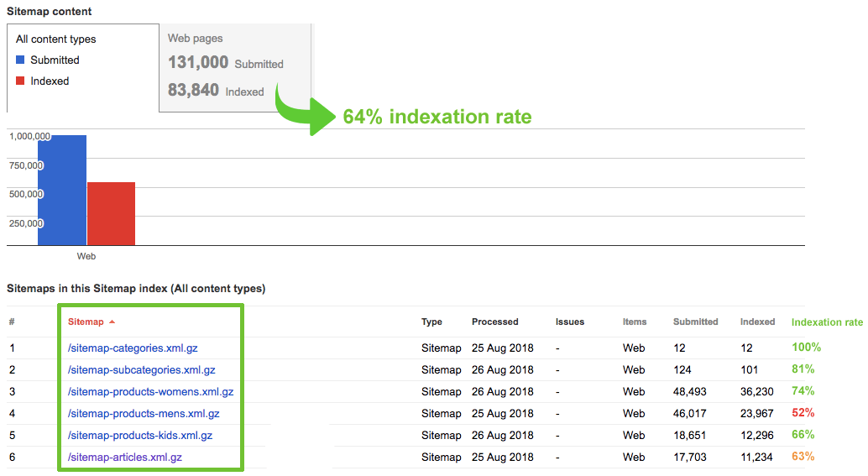This screenshot has width=868, height=476.
Task: Open sitemap-products-kids.xml.gz sitemap
Action: coord(140,435)
